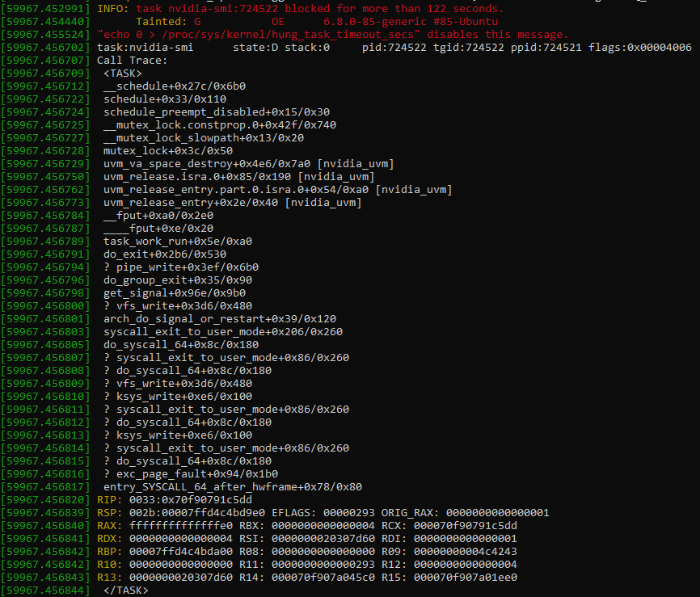The width and height of the screenshot is (700, 597).
Task: Click '? exc_page_fault+0x94/0x1b0' entry
Action: [x=191, y=474]
